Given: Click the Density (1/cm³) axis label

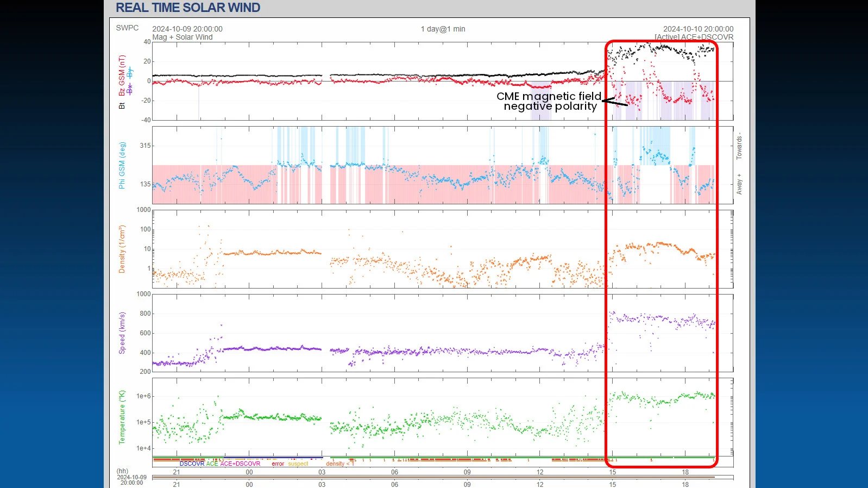Looking at the screenshot, I should [x=122, y=249].
